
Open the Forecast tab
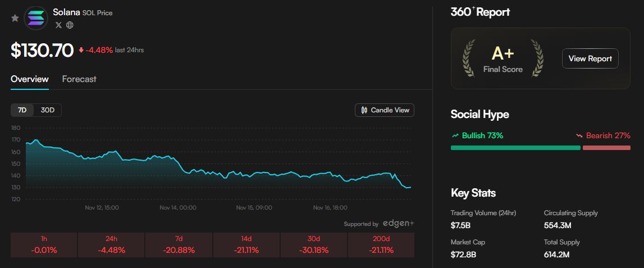click(79, 79)
